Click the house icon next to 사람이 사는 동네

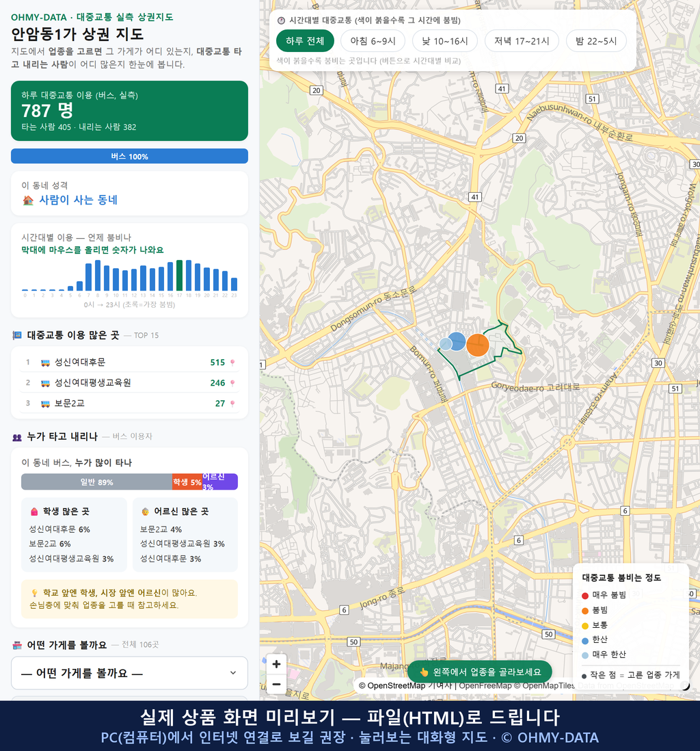pos(28,200)
